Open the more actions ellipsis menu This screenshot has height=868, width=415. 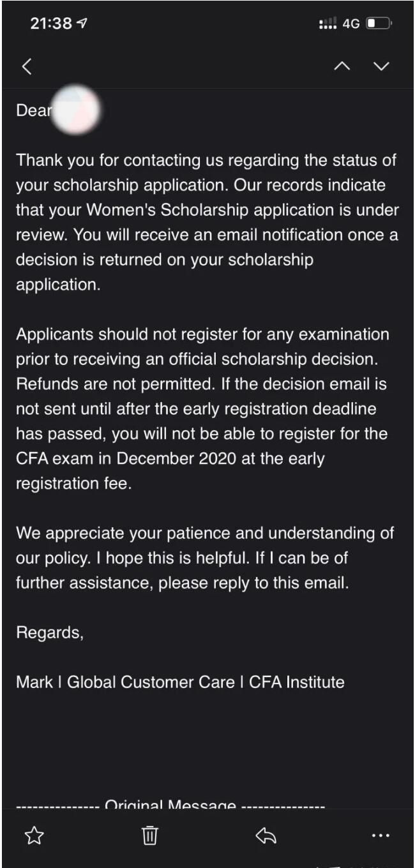(381, 835)
